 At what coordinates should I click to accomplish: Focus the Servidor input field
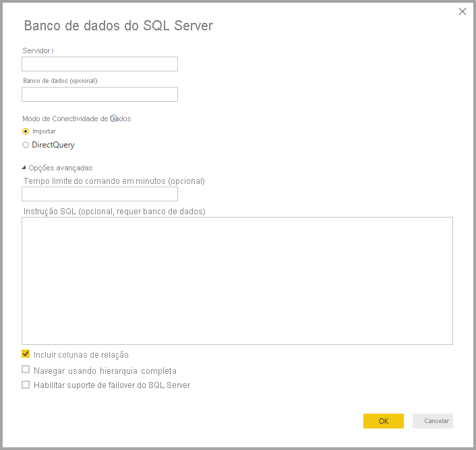100,64
